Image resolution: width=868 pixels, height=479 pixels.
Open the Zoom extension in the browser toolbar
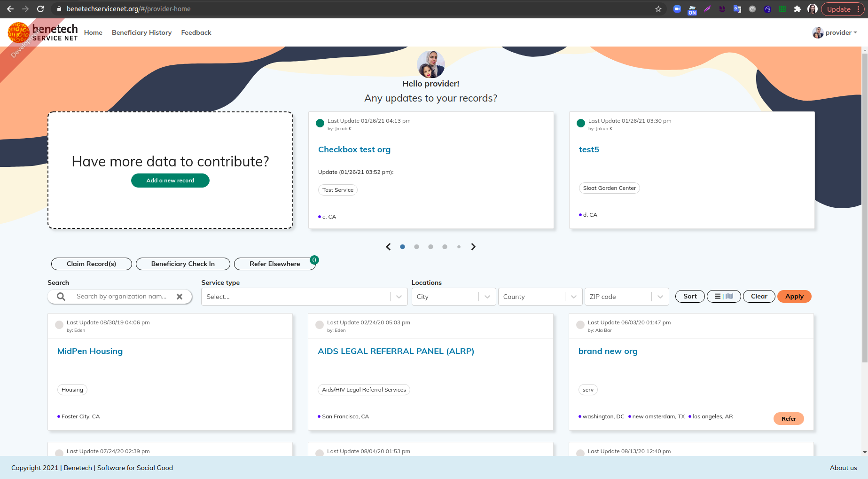tap(677, 9)
